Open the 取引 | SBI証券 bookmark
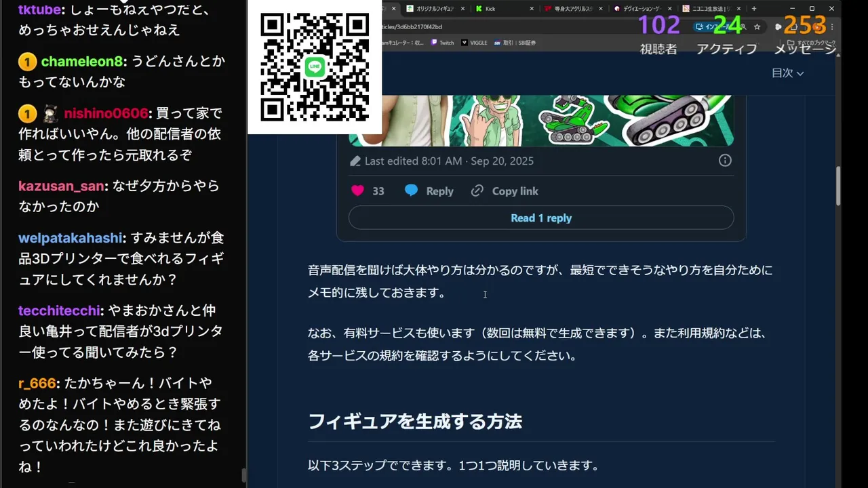The height and width of the screenshot is (488, 868). click(515, 43)
